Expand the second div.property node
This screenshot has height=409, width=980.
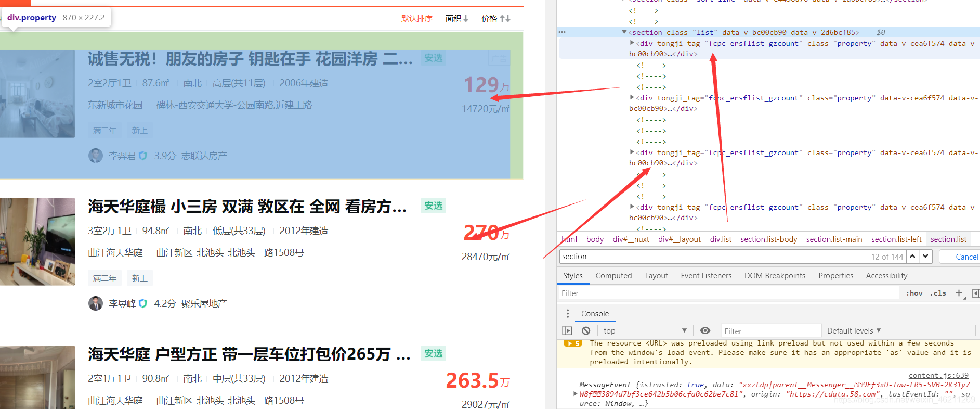[632, 98]
